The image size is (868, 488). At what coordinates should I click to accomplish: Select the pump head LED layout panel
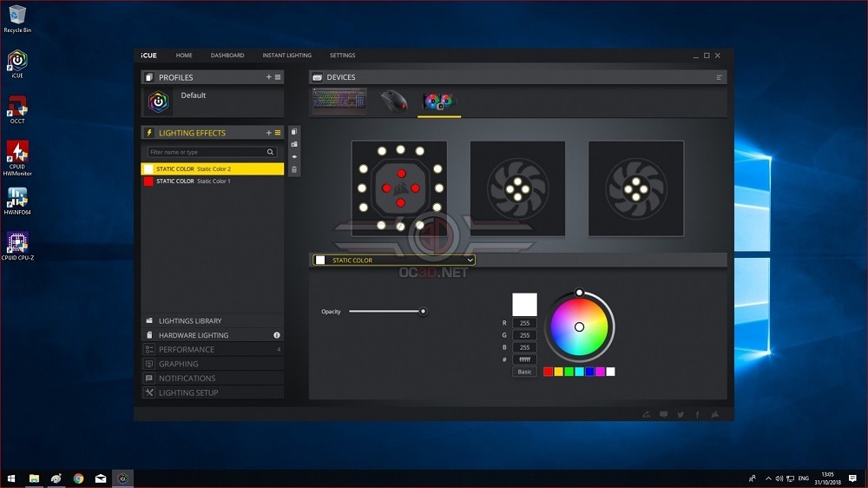pos(399,188)
